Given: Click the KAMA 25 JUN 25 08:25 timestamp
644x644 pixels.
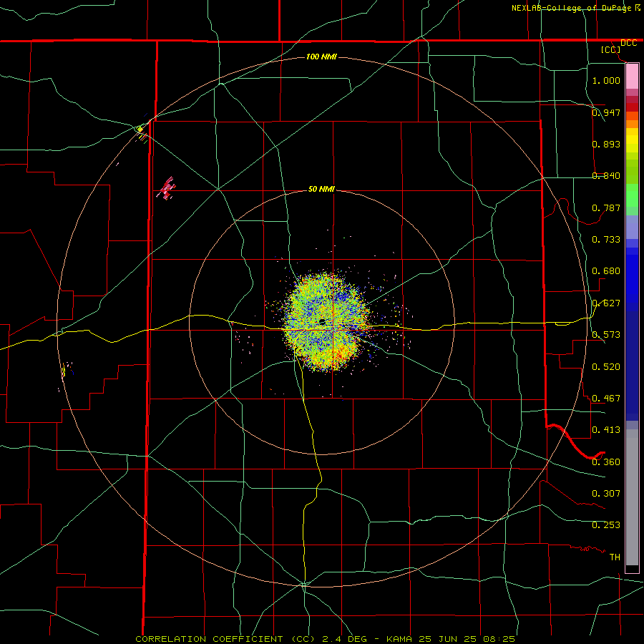Looking at the screenshot, I should click(451, 639).
